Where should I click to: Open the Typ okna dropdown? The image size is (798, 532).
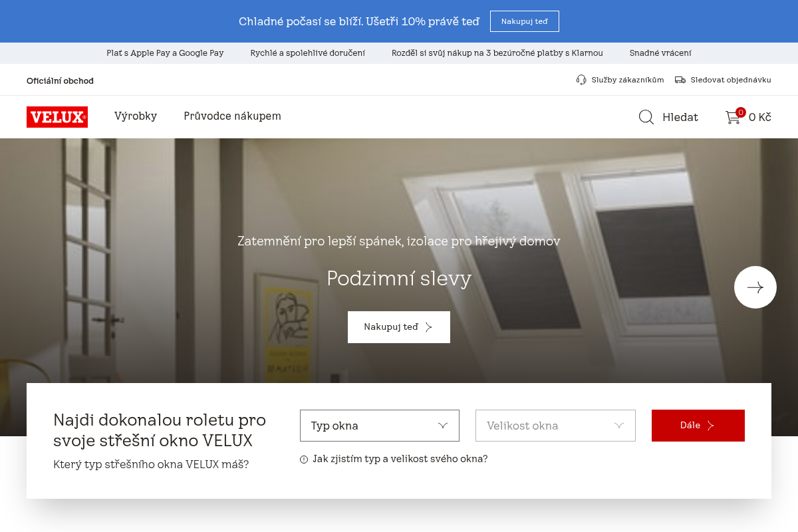(380, 426)
